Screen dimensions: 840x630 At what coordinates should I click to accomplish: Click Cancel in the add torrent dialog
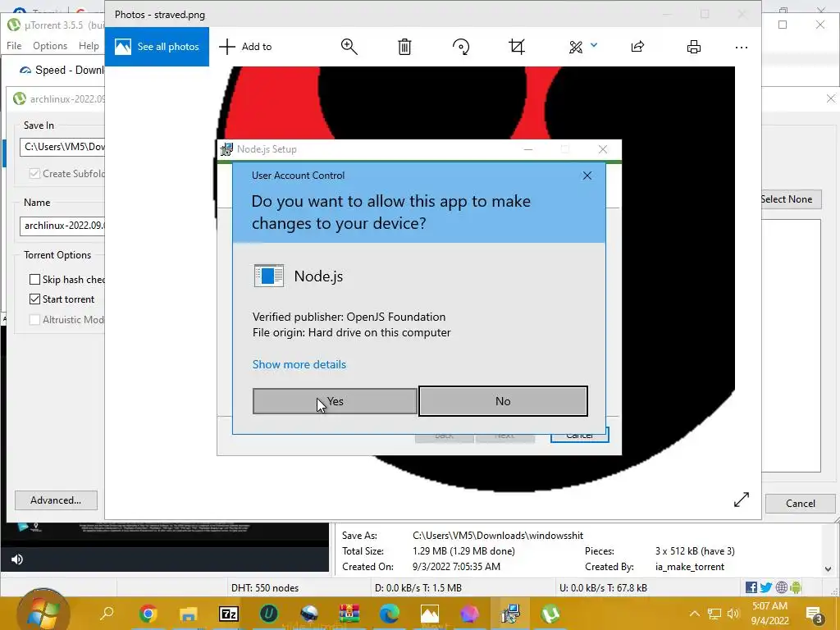801,504
